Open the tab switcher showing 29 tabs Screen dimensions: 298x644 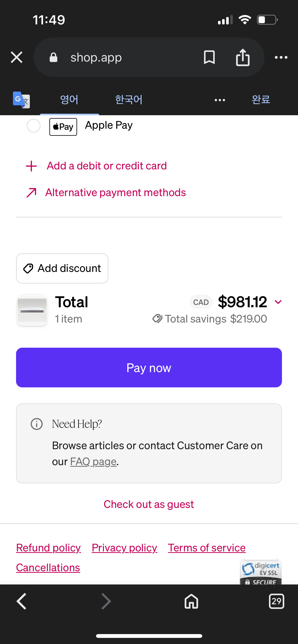(276, 601)
